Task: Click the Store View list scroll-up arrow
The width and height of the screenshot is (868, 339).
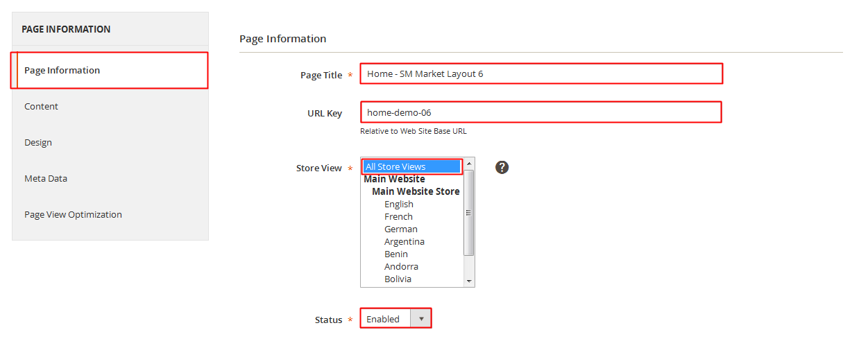Action: [470, 164]
